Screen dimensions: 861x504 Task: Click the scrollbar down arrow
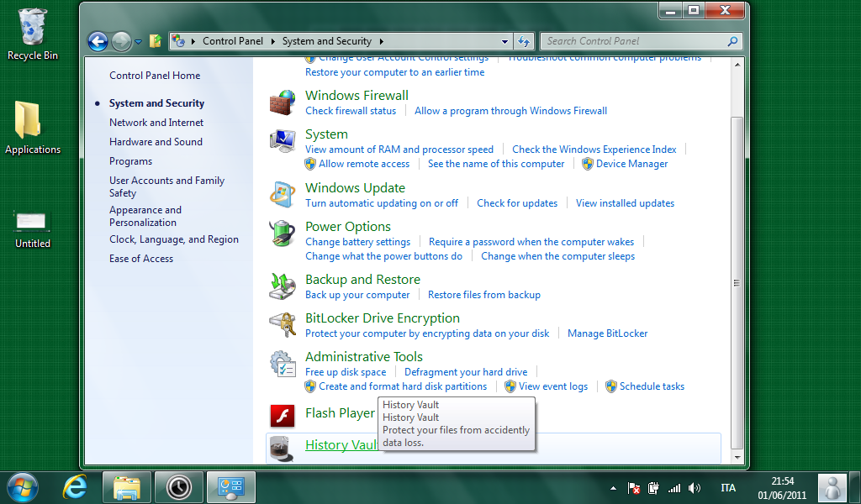737,457
